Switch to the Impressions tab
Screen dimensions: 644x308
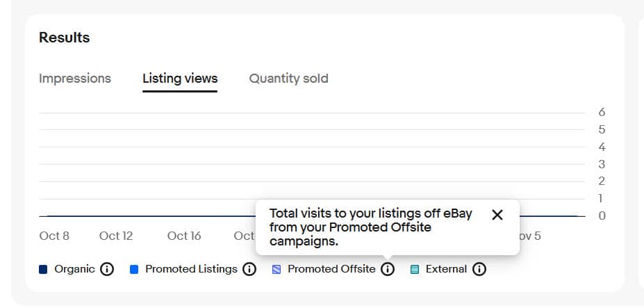(75, 79)
